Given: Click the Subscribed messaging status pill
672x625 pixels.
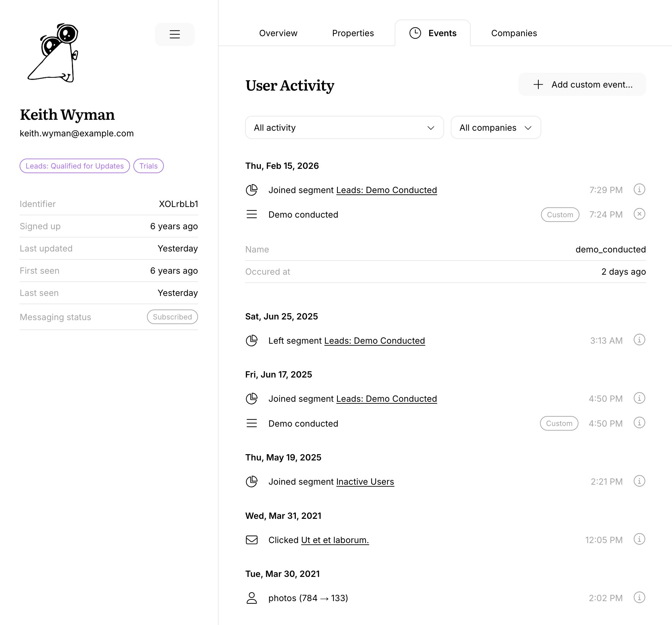Looking at the screenshot, I should pyautogui.click(x=172, y=317).
